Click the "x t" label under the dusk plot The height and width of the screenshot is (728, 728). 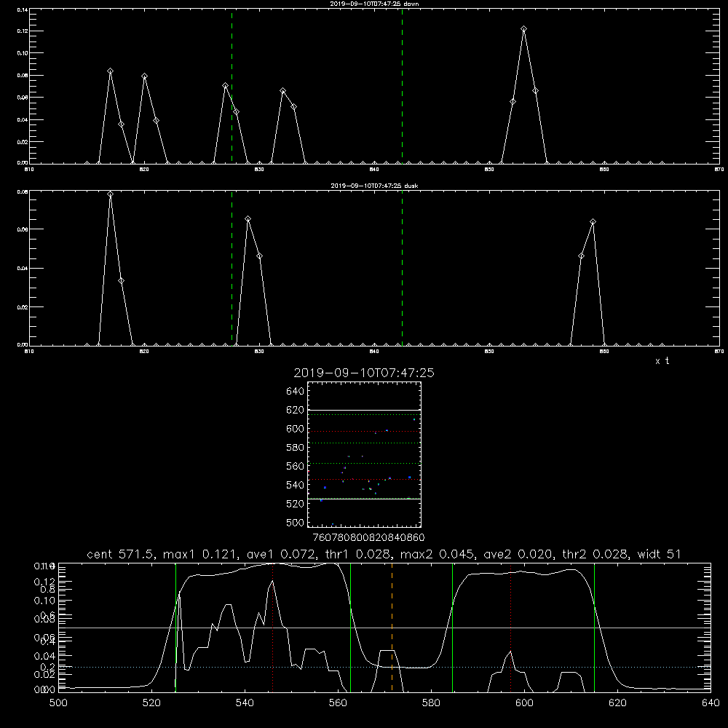coord(662,361)
